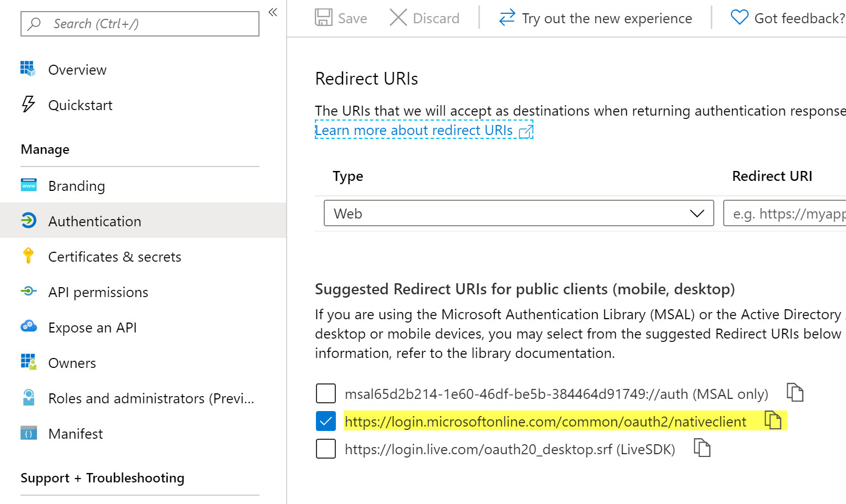Screen dimensions: 846x504
Task: Open API permissions menu item
Action: [98, 292]
